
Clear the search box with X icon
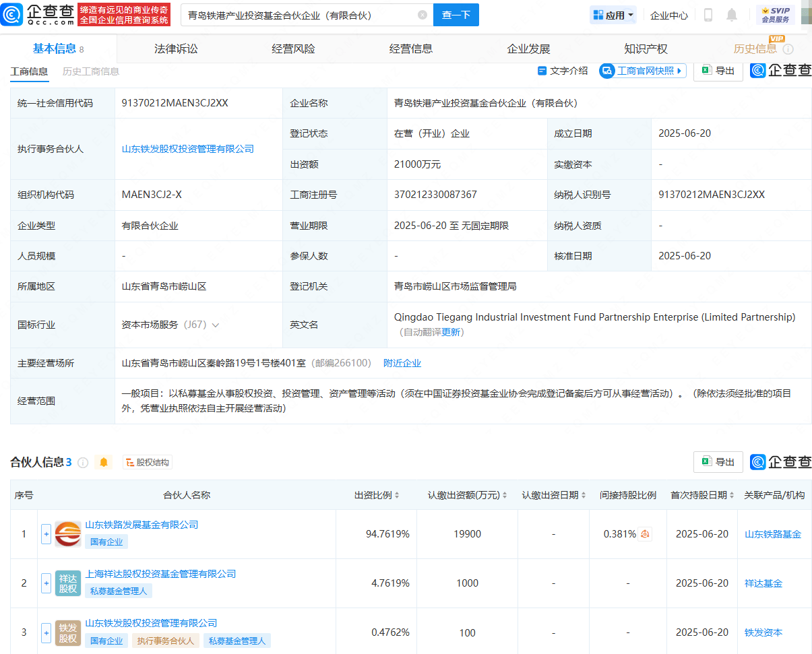pyautogui.click(x=423, y=15)
